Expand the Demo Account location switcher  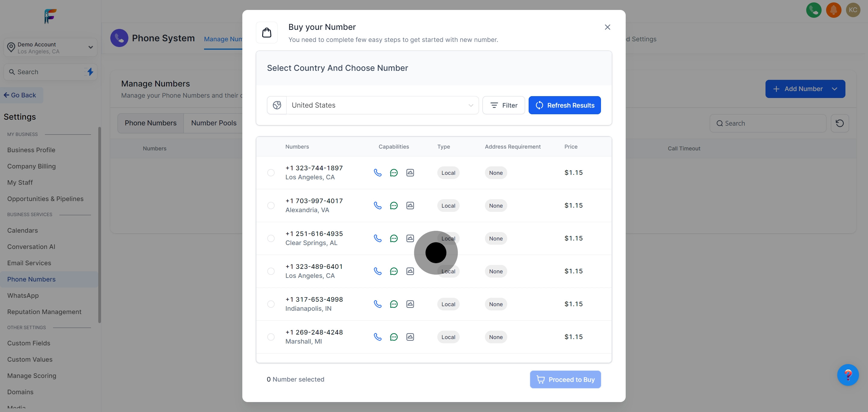click(90, 47)
